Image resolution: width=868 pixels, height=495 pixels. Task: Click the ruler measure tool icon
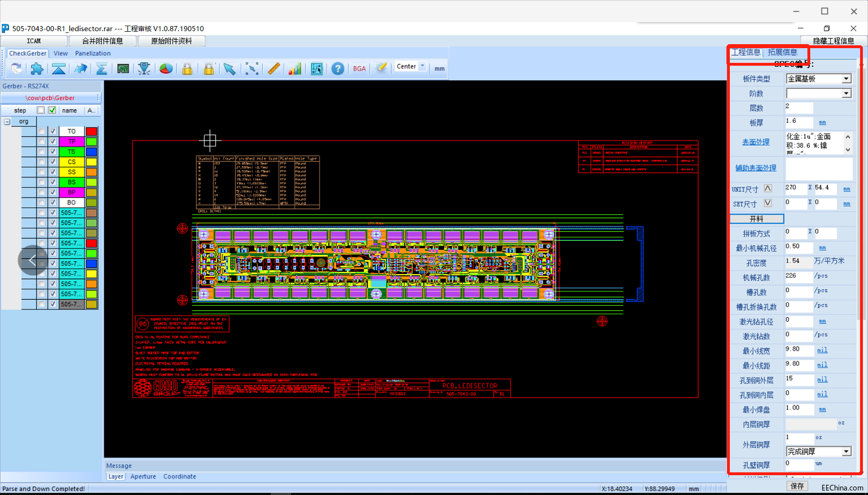pos(273,69)
